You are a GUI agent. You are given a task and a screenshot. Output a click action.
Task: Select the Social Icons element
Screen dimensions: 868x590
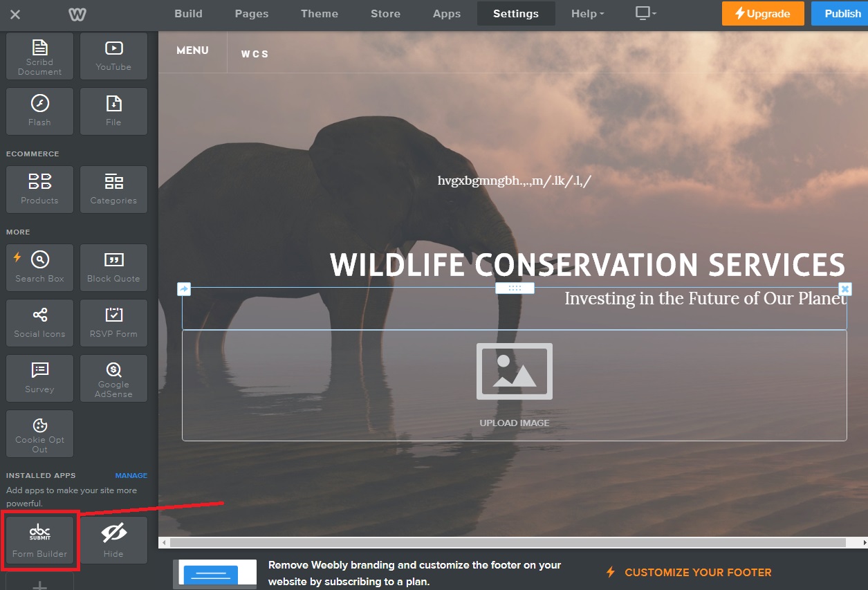[x=39, y=322]
